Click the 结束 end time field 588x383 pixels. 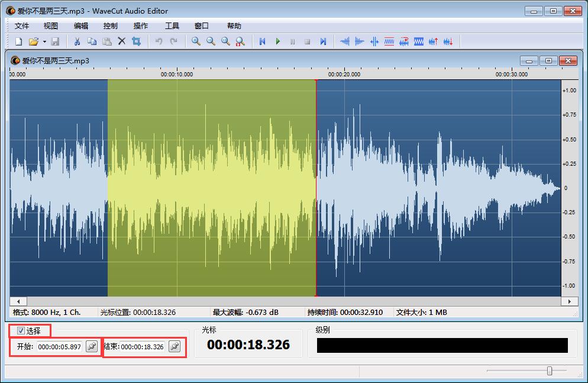point(142,347)
